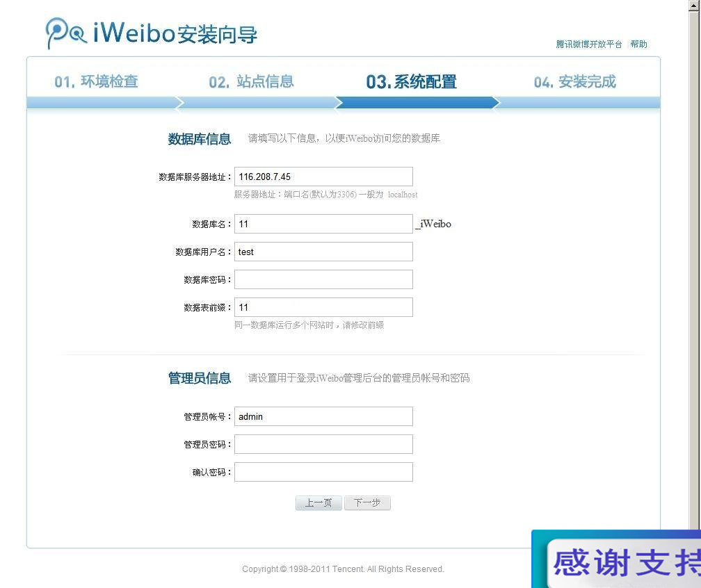Click the hint 同一数据库运行多个网站时，请修改前缀
Screen dimensions: 701x588
[309, 325]
